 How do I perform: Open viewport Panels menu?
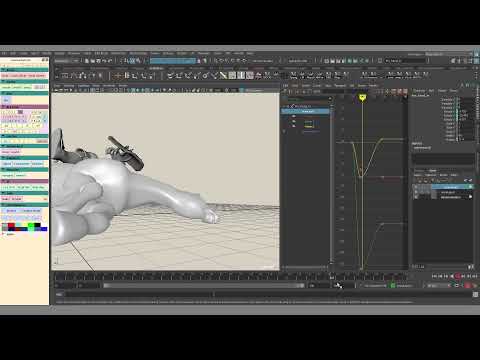click(x=123, y=86)
